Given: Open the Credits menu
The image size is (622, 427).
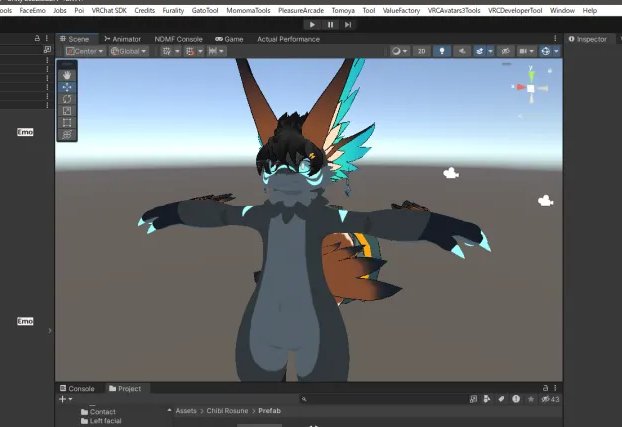Looking at the screenshot, I should [144, 10].
